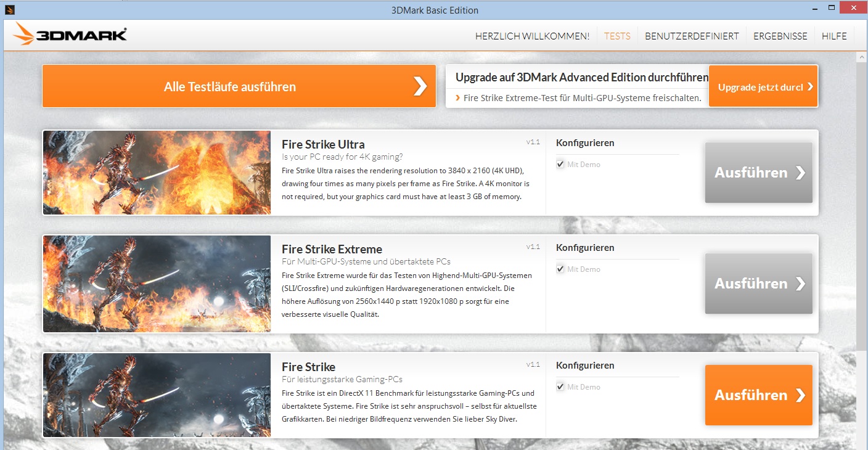Click the Fire Strike preview image
The height and width of the screenshot is (450, 868).
157,395
